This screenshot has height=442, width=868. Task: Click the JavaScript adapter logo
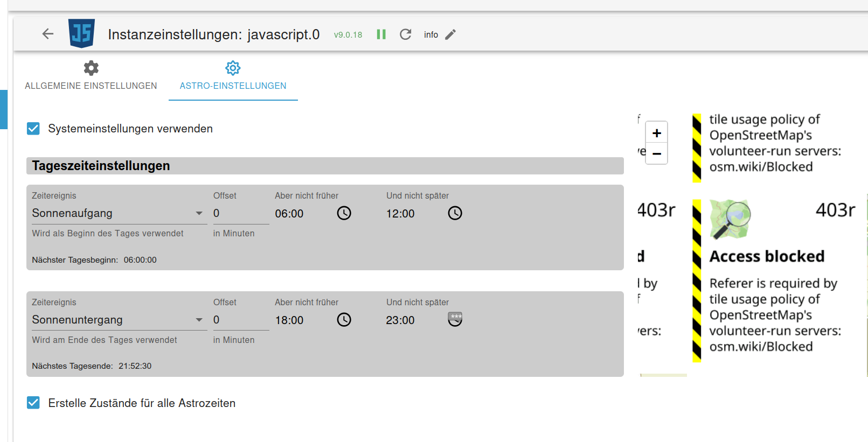(x=82, y=33)
